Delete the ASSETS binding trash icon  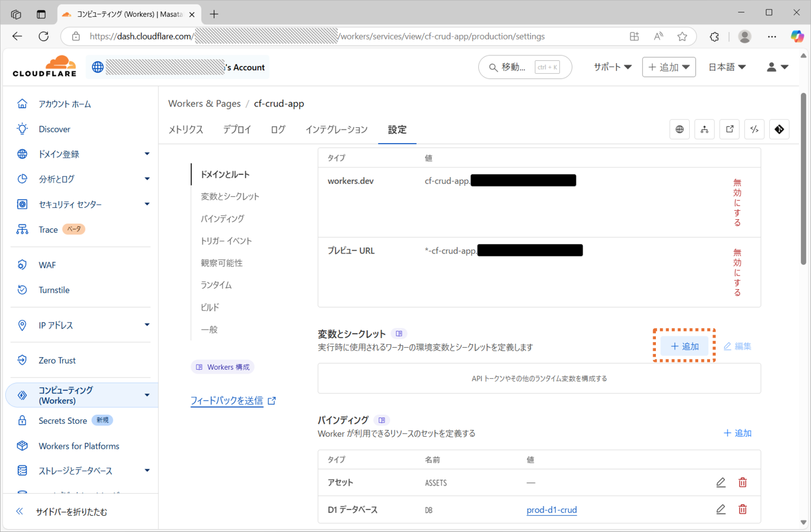[x=743, y=482]
